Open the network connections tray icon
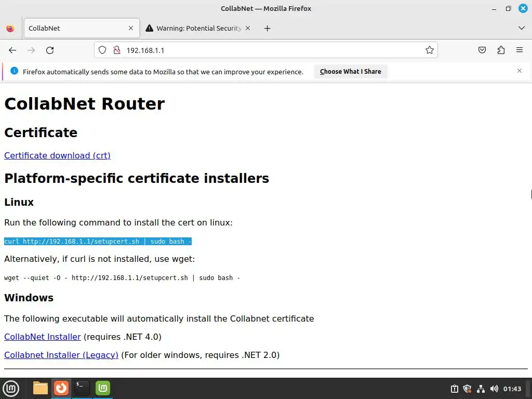The width and height of the screenshot is (532, 399). click(481, 389)
